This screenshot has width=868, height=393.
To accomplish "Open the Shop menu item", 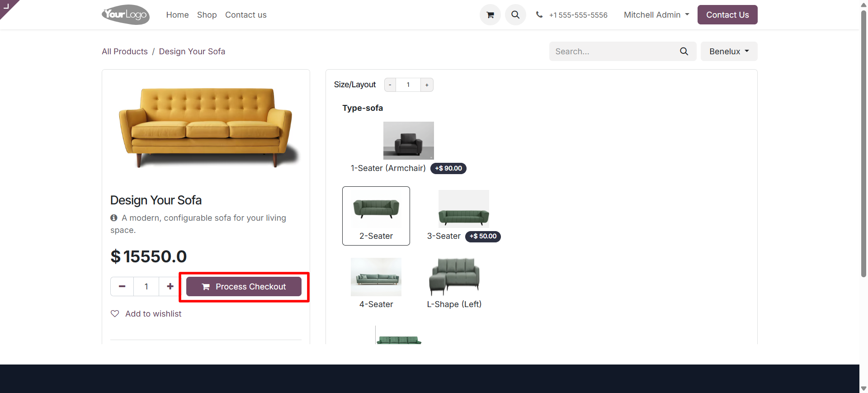I will pos(207,15).
